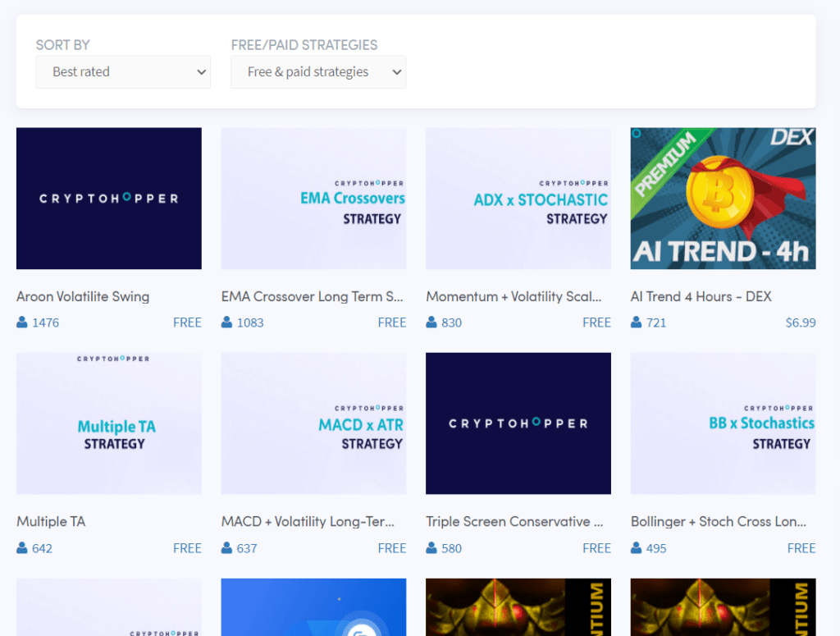840x636 pixels.
Task: Open the Aroon Volatilite Swing thumbnail
Action: click(109, 199)
